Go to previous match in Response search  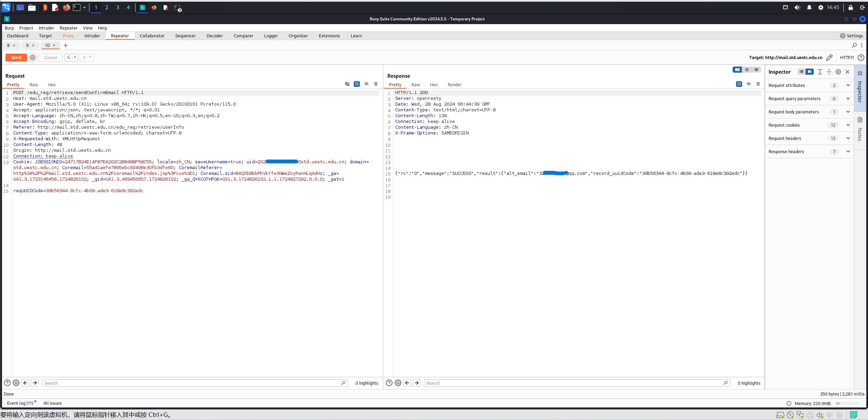pyautogui.click(x=407, y=383)
